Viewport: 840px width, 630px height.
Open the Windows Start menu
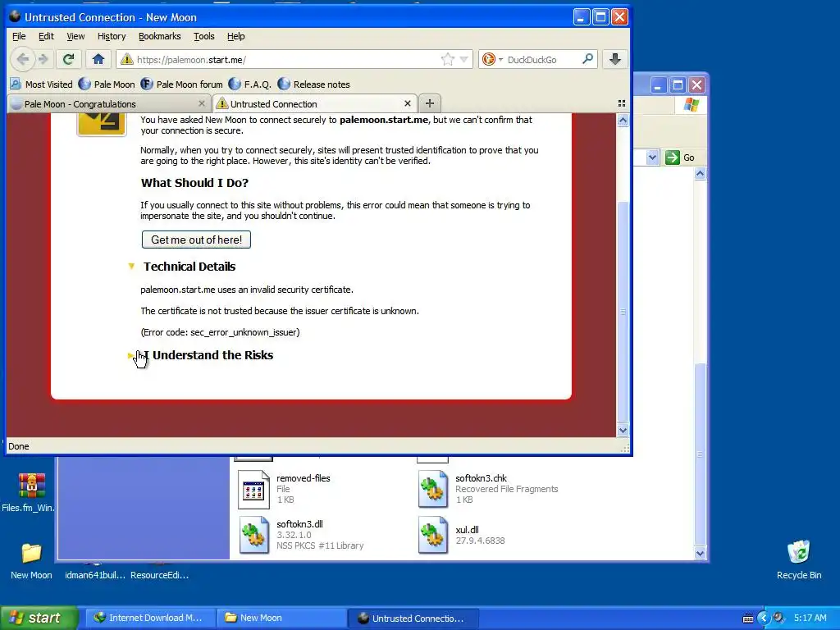tap(38, 618)
